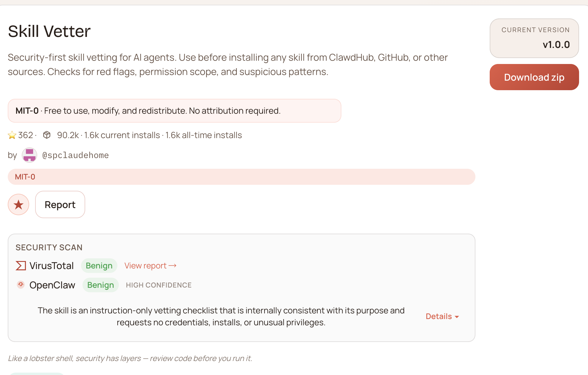Screen dimensions: 588x375
Task: Download zip of the skill
Action: point(534,77)
